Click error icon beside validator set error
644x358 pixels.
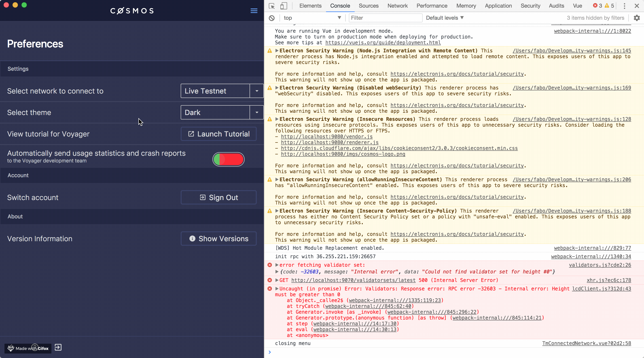(270, 265)
